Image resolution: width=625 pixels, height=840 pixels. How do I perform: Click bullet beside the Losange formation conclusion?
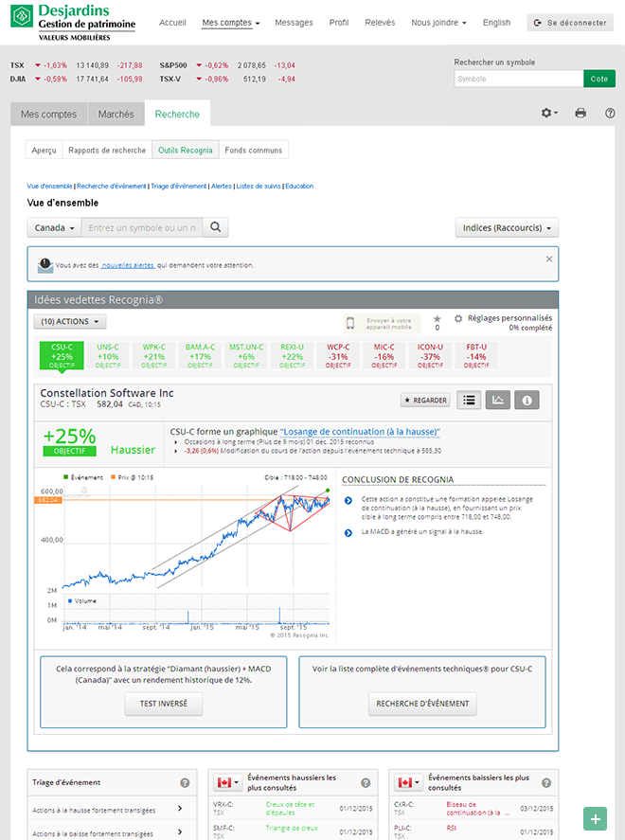tap(348, 500)
